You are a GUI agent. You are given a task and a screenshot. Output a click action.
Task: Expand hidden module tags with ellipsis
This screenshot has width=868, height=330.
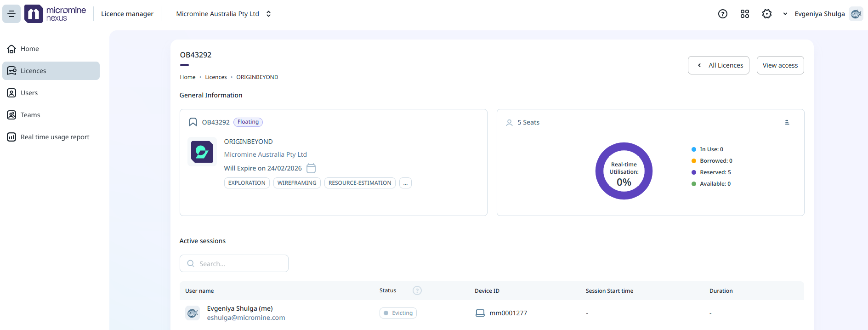405,183
